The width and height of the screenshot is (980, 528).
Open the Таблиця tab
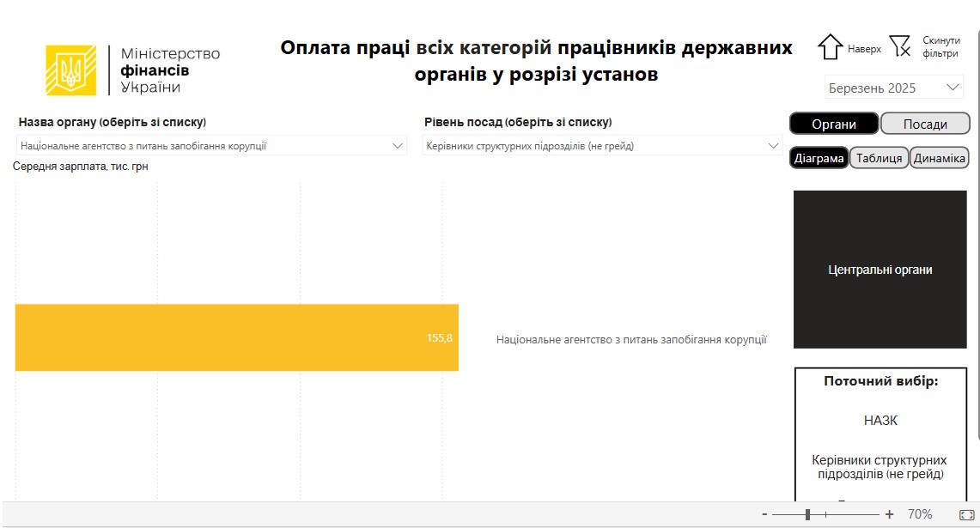click(879, 158)
